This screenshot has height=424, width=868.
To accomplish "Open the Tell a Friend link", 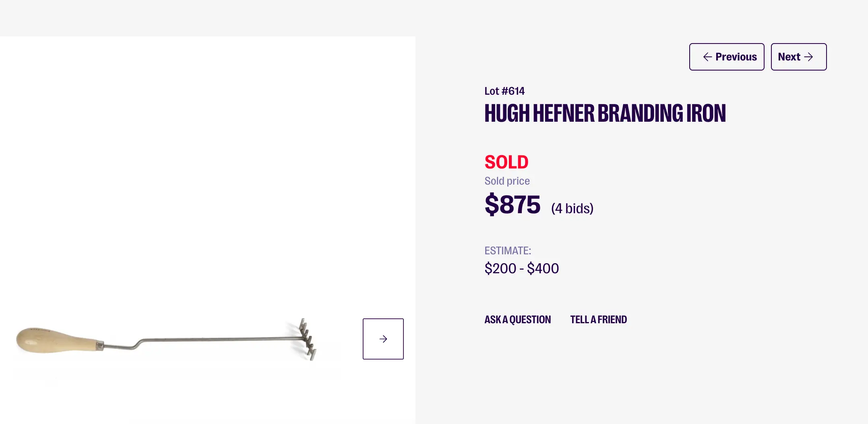I will 598,320.
